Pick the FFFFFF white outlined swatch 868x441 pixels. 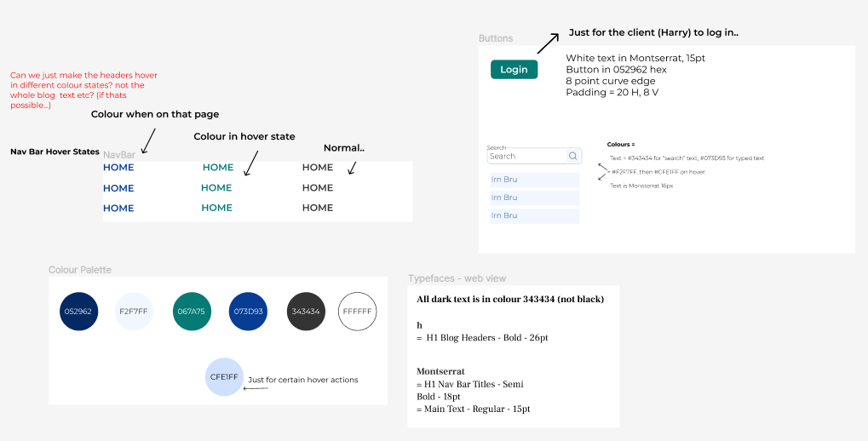point(357,312)
